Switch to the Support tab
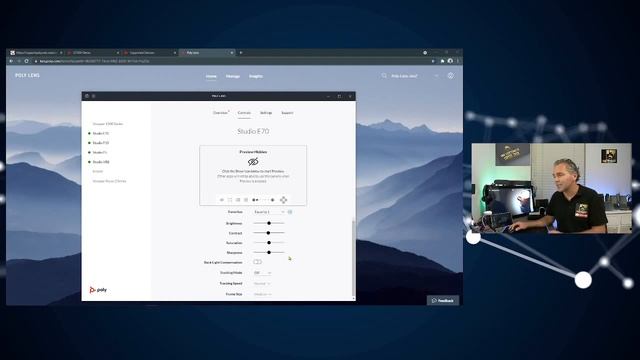This screenshot has width=640, height=360. [x=287, y=113]
